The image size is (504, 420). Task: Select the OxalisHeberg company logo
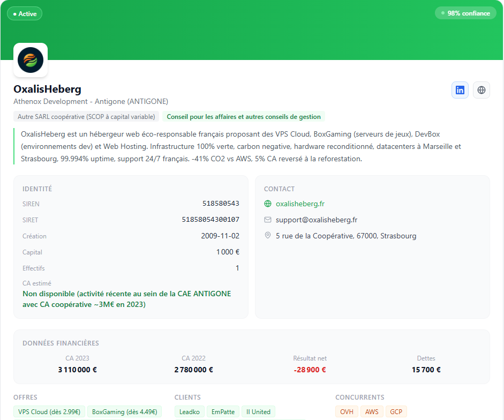(x=31, y=60)
